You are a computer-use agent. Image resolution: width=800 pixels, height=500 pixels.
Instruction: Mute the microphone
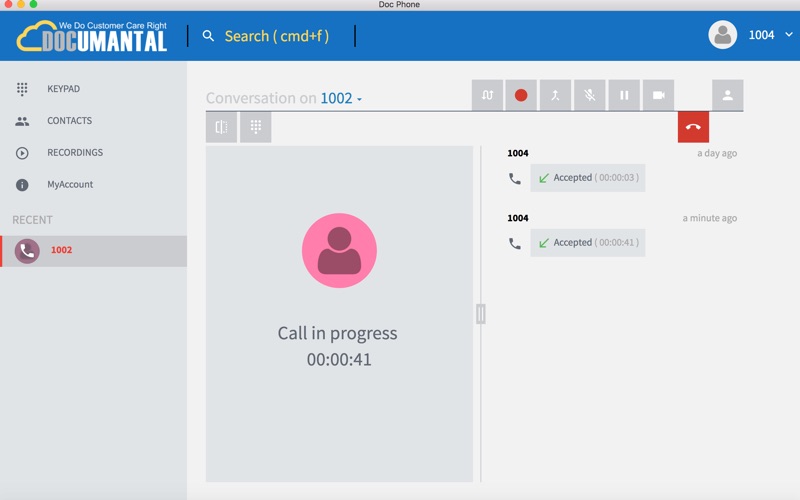pyautogui.click(x=590, y=95)
